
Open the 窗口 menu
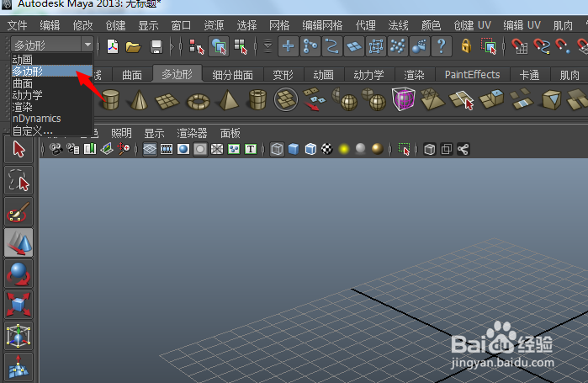[x=181, y=25]
